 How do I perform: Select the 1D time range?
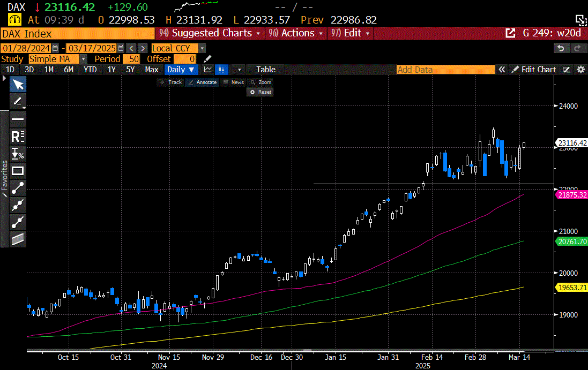point(10,69)
